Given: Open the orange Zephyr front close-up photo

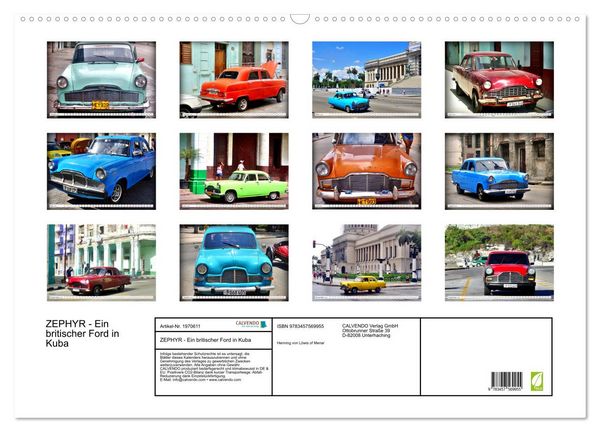Looking at the screenshot, I should click(367, 171).
